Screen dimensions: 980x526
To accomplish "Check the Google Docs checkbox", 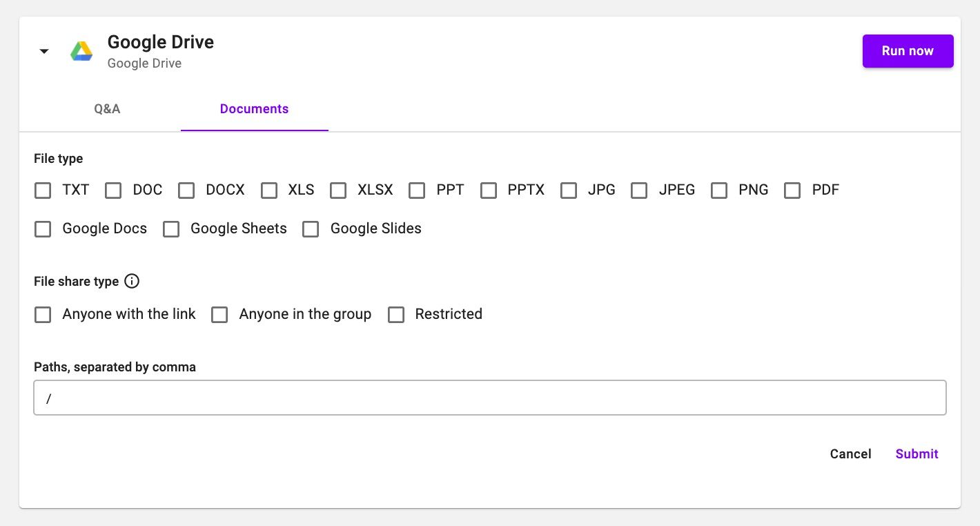I will pos(43,229).
